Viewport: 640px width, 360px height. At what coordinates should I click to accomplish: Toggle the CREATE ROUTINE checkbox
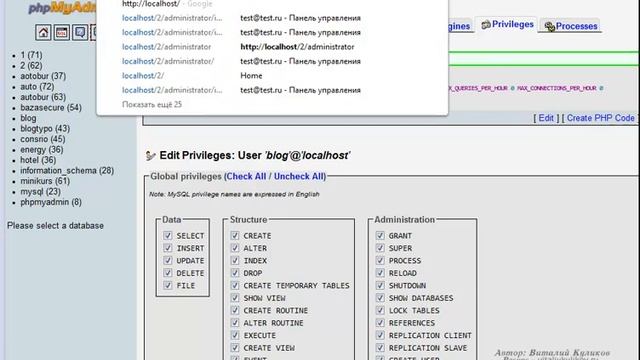(235, 310)
